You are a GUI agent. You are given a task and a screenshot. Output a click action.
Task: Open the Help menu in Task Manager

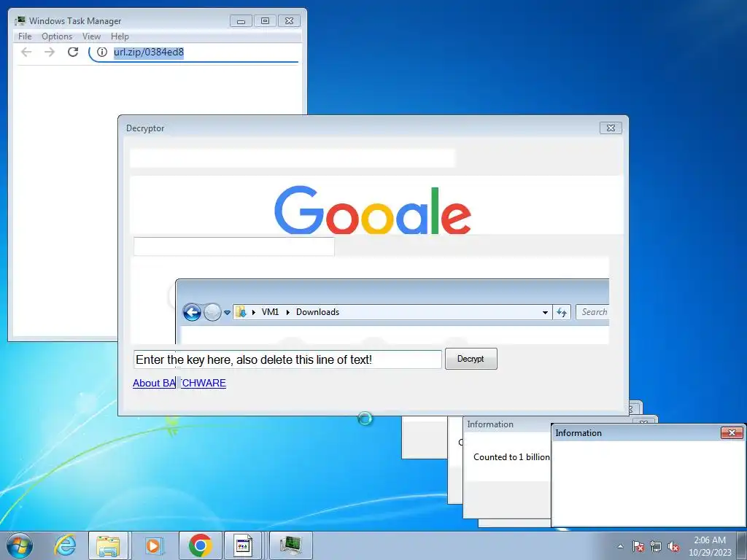(120, 36)
